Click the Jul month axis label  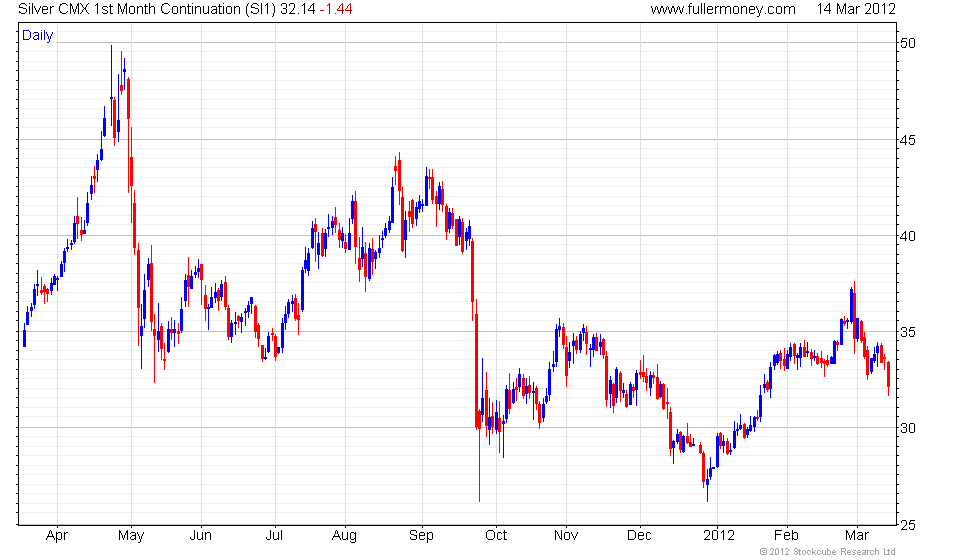coord(274,536)
